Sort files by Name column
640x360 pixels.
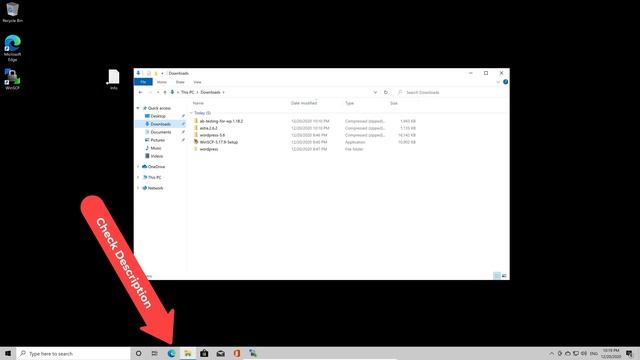tap(198, 103)
